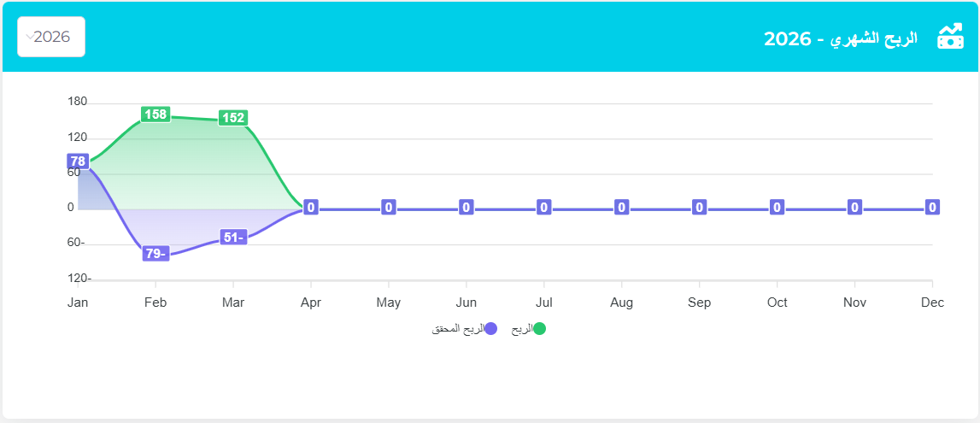Click the Jun zero data label
This screenshot has height=423, width=980.
click(x=467, y=208)
